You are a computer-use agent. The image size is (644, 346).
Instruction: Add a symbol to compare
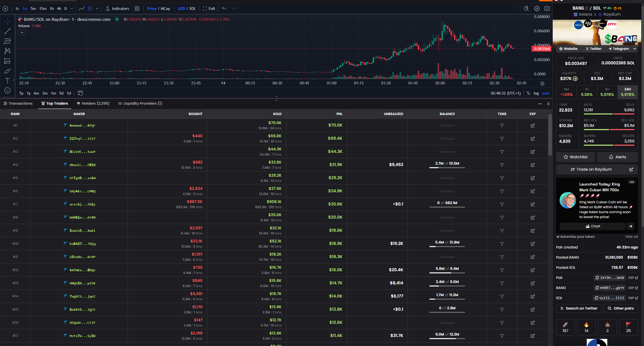click(x=5, y=8)
